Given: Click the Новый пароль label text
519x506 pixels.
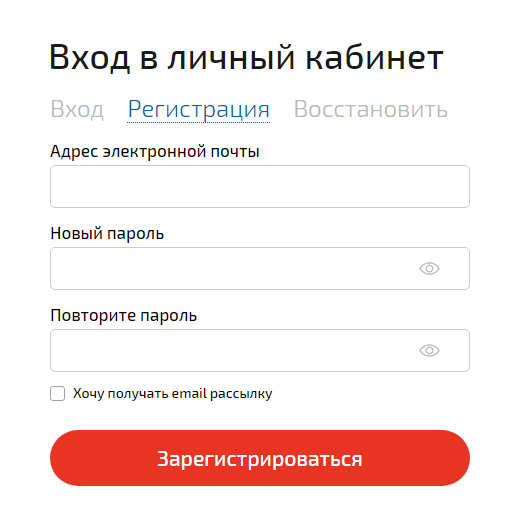Looking at the screenshot, I should tap(107, 233).
